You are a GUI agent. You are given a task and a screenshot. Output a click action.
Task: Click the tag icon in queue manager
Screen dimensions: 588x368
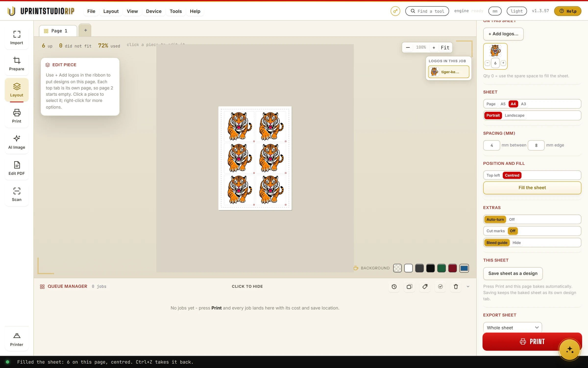click(425, 287)
